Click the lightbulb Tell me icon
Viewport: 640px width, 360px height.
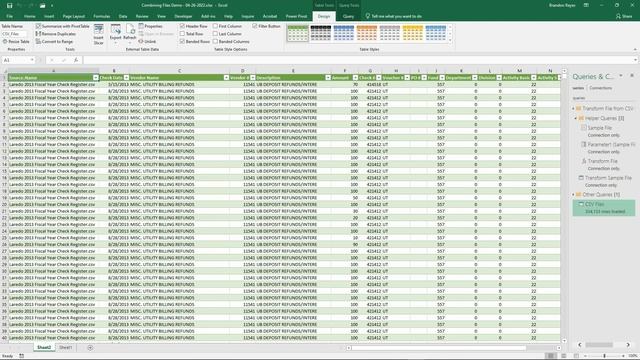tap(367, 16)
